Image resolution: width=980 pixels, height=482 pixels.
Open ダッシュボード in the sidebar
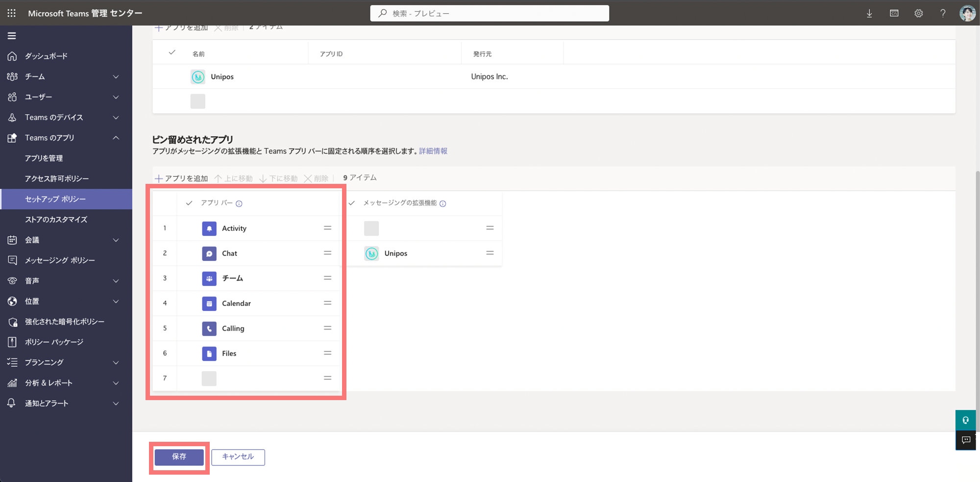(x=47, y=56)
